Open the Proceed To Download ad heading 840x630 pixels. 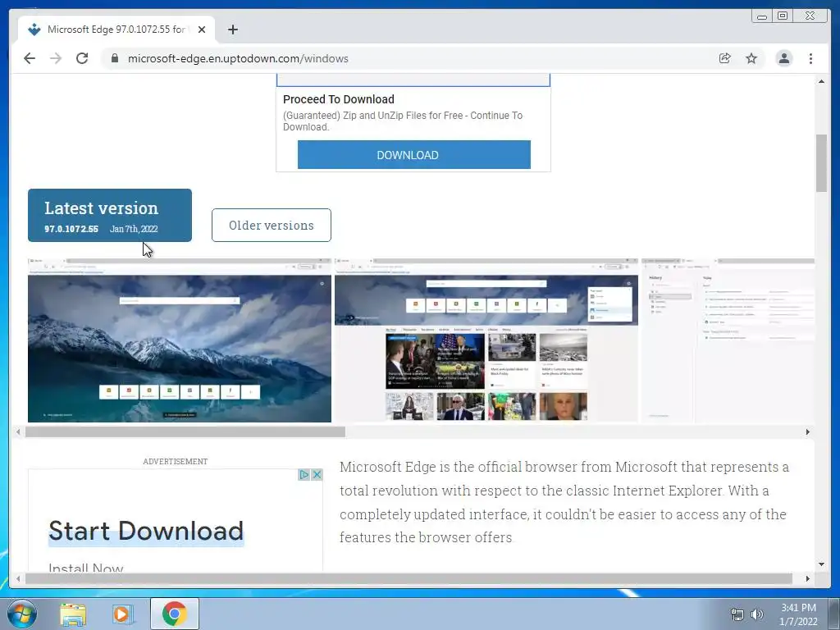point(339,99)
